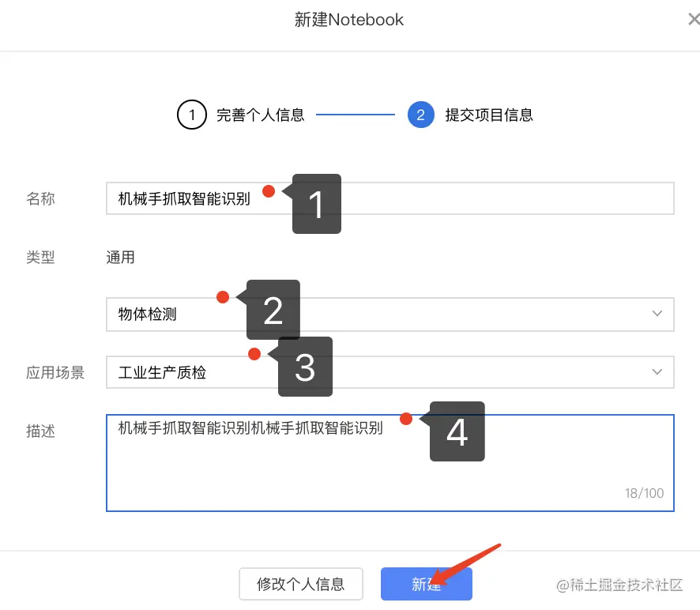Click the red marker above 物体检测
700x610 pixels.
(223, 298)
